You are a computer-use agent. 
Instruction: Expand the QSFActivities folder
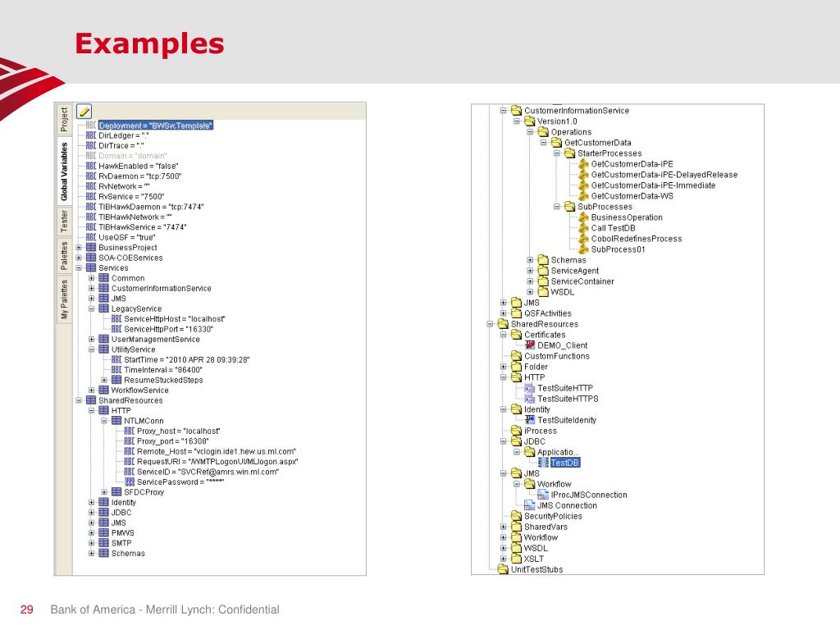click(503, 313)
